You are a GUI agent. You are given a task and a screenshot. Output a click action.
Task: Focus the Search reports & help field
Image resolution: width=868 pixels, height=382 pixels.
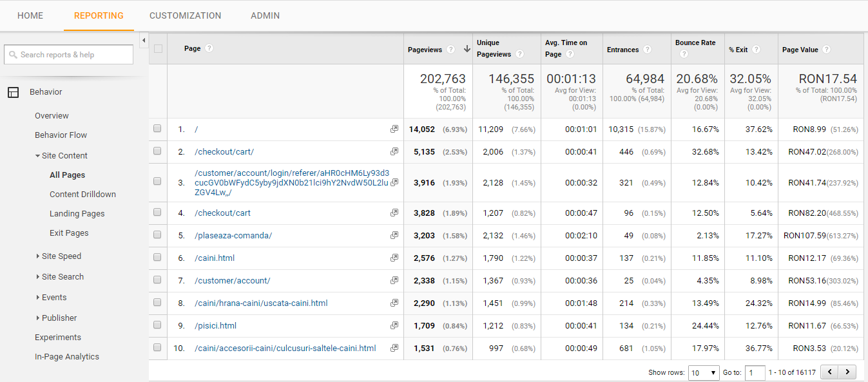point(69,55)
